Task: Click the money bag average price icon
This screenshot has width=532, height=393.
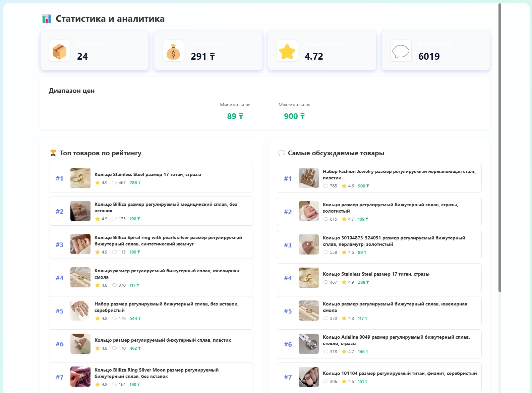Action: pos(173,51)
